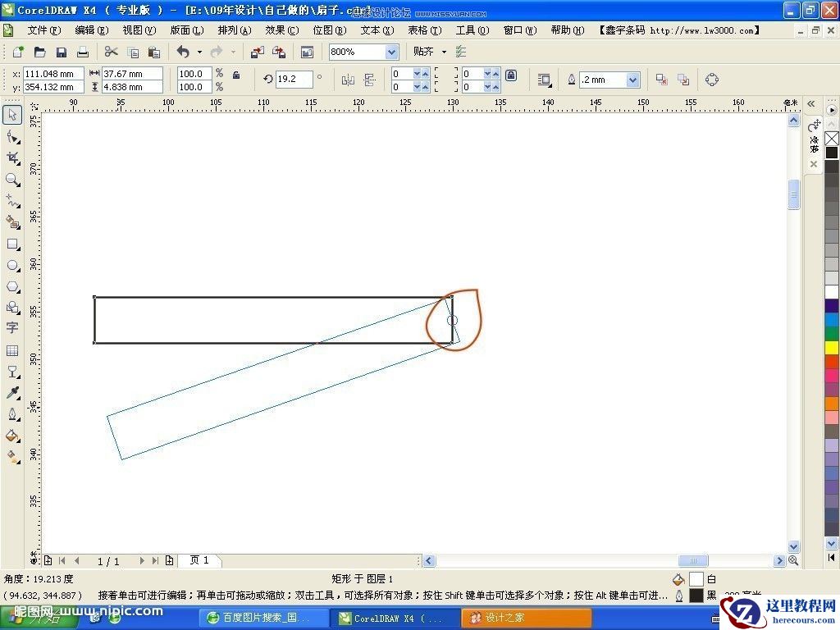Screen dimensions: 840x630
Task: Pick the Eyedropper tool
Action: point(12,393)
